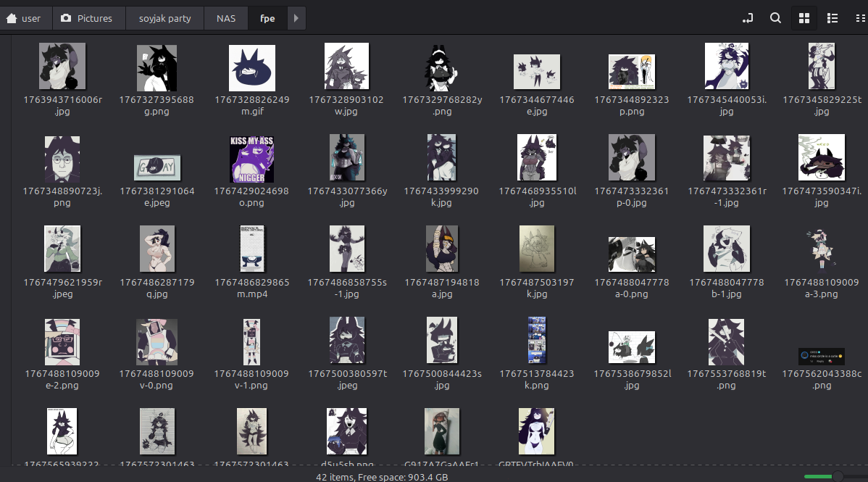868x482 pixels.
Task: Select the current fpe path tab
Action: (267, 18)
